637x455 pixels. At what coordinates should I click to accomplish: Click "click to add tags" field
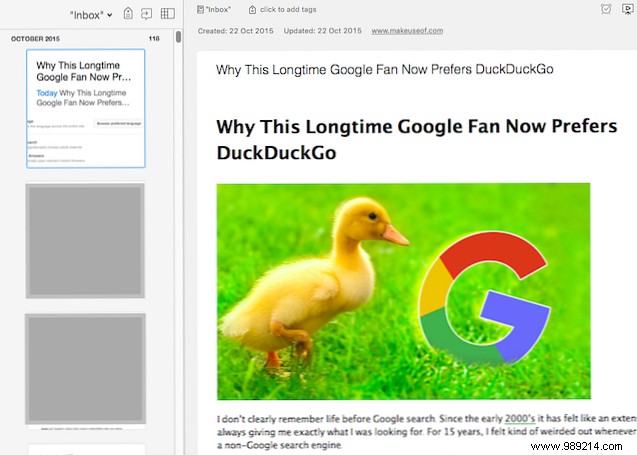pos(291,9)
